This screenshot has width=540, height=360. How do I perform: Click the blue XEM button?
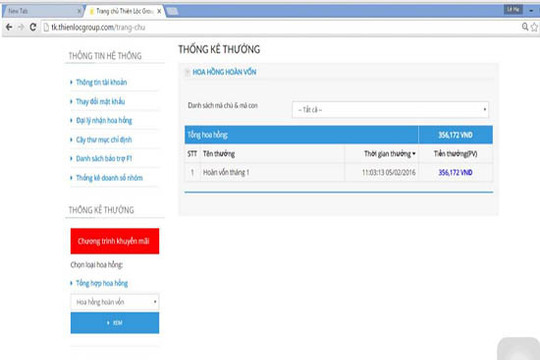pos(115,323)
